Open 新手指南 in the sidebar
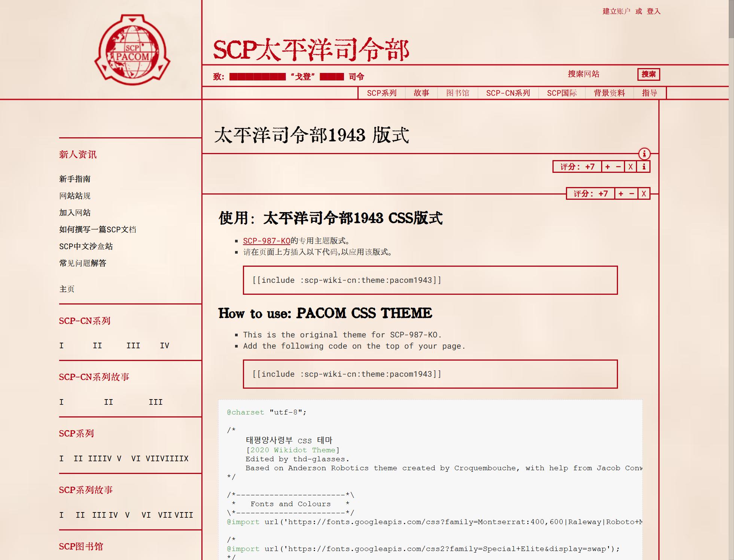 click(75, 179)
